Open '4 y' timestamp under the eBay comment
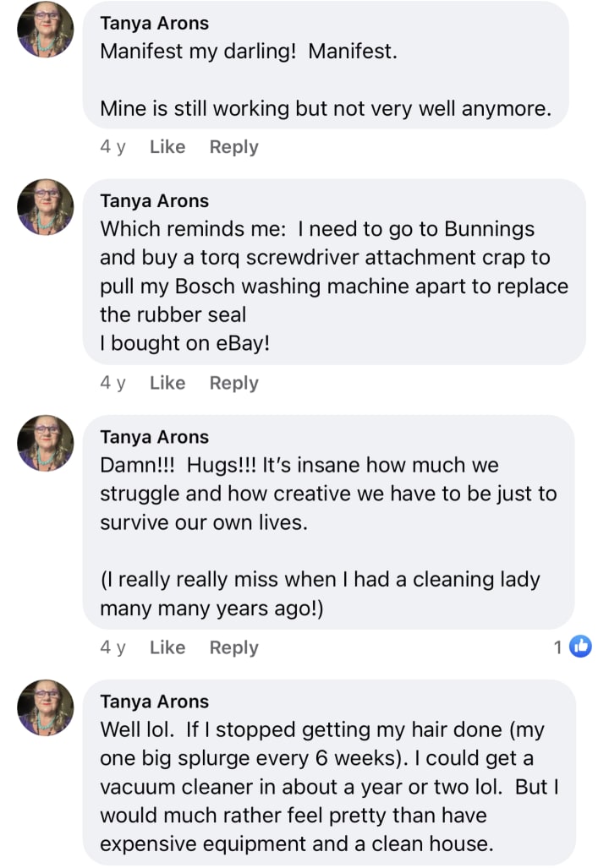Image resolution: width=609 pixels, height=868 pixels. tap(112, 383)
